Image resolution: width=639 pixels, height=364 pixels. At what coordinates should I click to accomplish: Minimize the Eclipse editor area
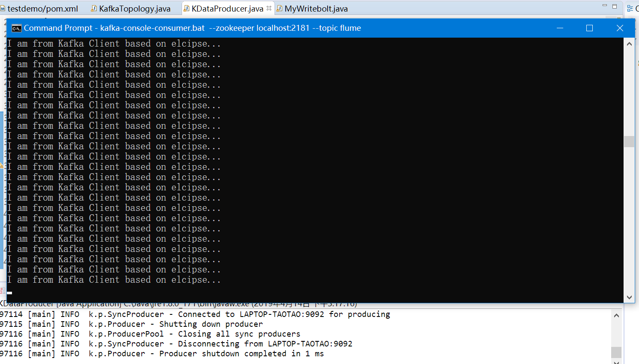[x=605, y=6]
